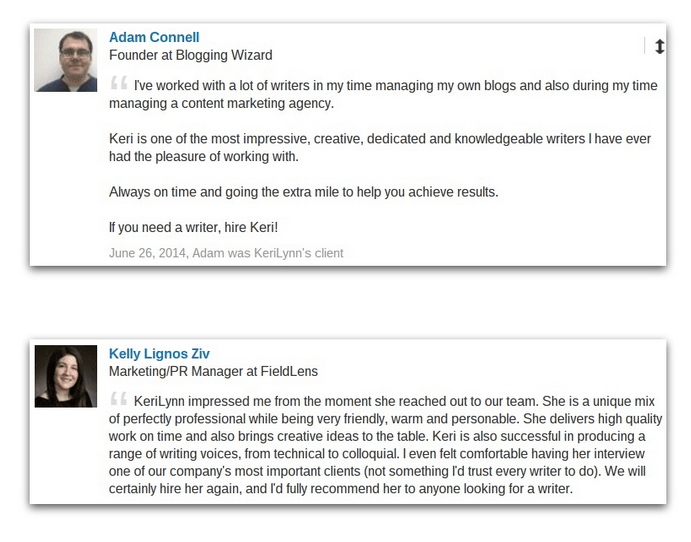This screenshot has width=691, height=542.
Task: Click 'Blogging Wizard' in Adam's headline
Action: tap(224, 55)
